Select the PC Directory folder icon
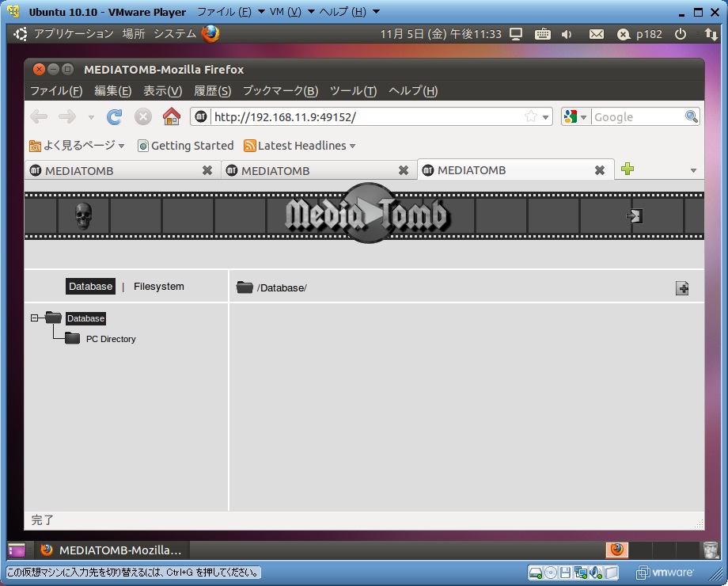 72,338
